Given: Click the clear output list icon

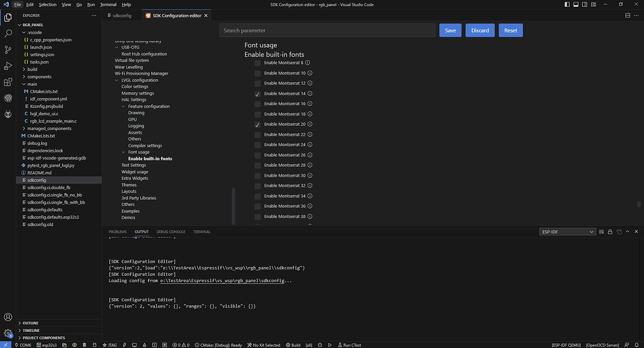Looking at the screenshot, I should coord(602,232).
